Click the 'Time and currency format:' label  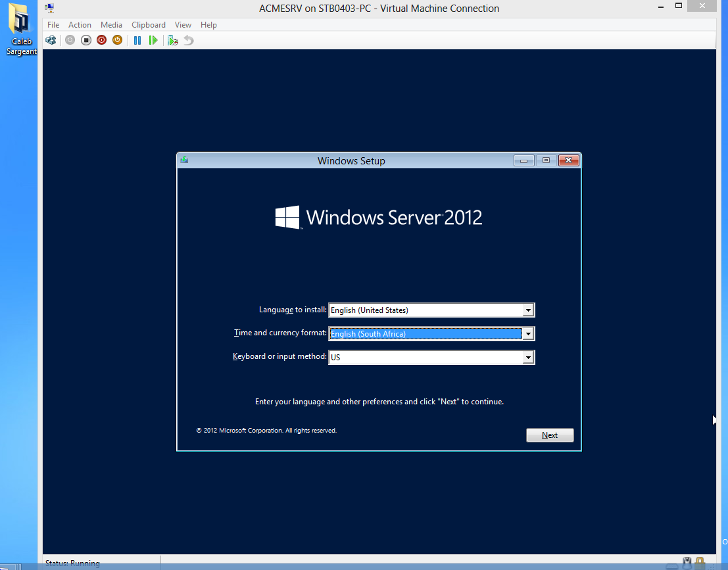[280, 333]
